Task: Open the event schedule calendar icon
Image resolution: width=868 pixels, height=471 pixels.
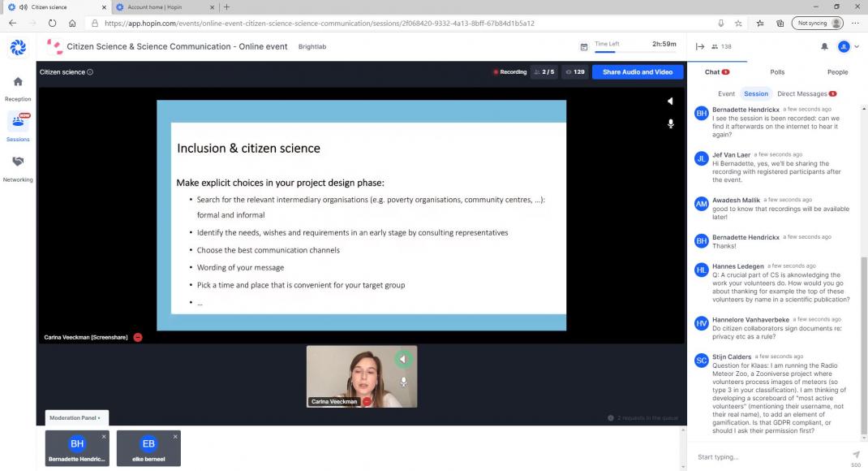Action: 583,47
